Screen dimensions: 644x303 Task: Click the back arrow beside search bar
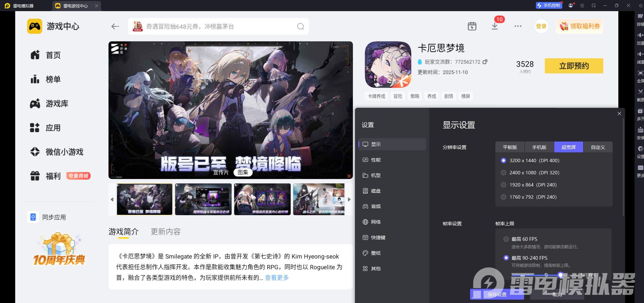click(115, 26)
